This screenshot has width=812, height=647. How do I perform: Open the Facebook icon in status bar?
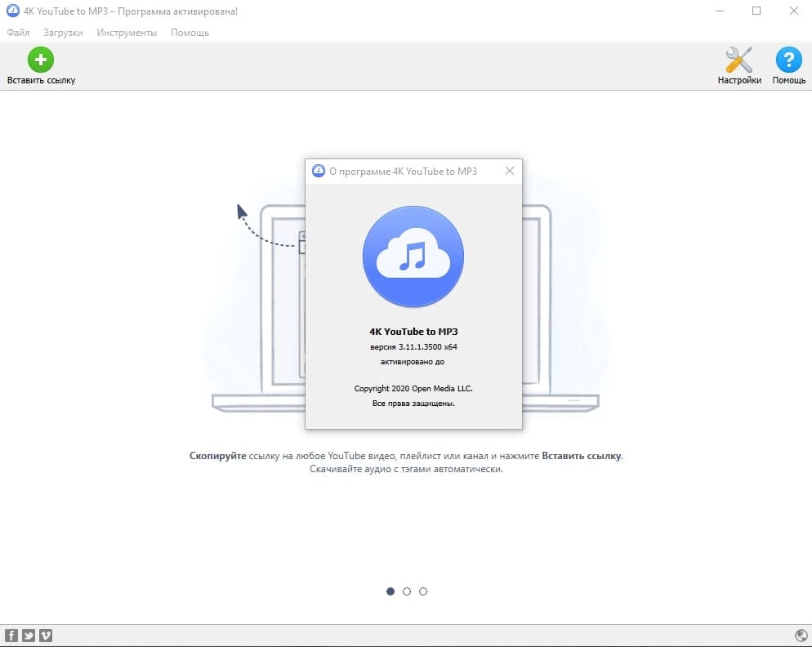coord(11,636)
